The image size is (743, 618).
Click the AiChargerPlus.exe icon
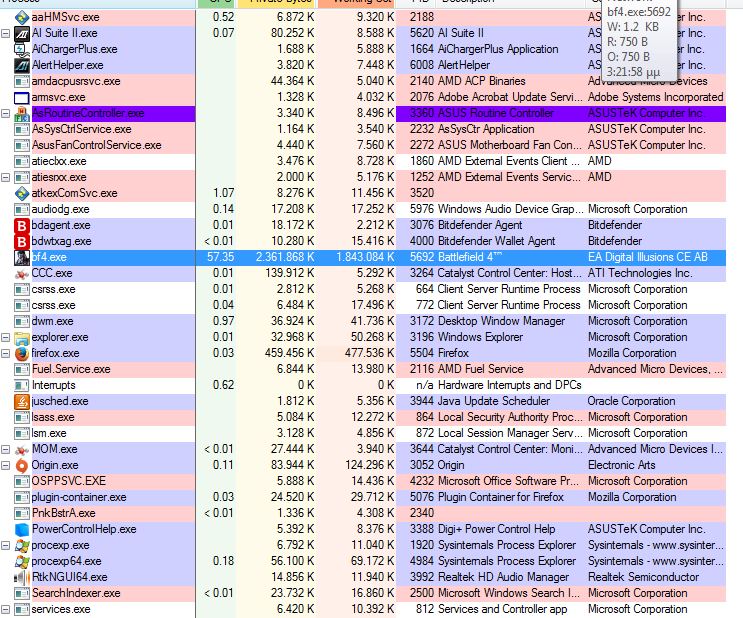22,49
